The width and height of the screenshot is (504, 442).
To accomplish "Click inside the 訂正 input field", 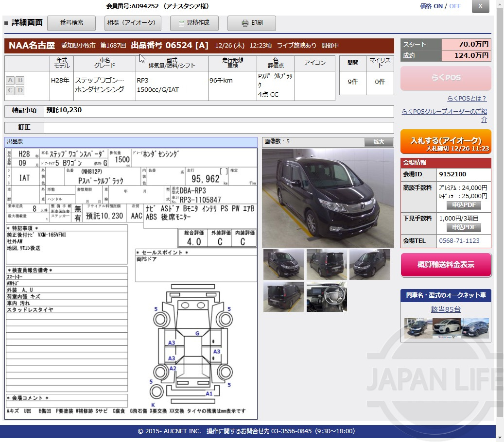I will (219, 128).
